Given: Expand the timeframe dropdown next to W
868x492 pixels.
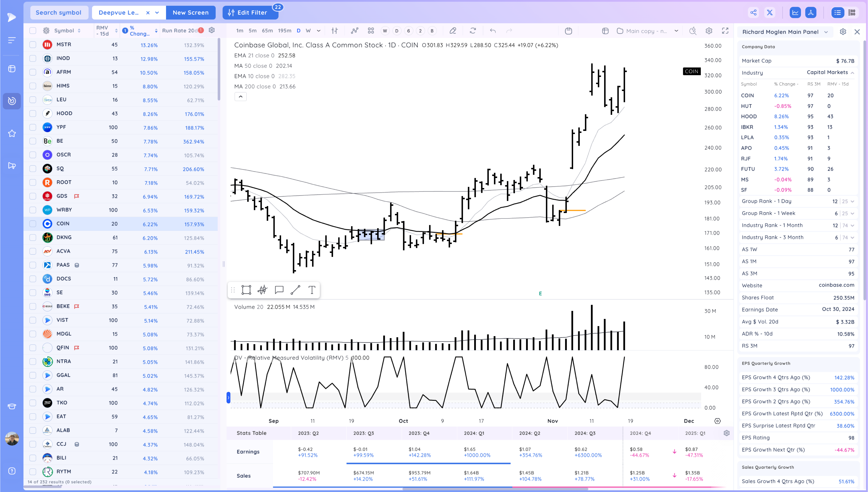Looking at the screenshot, I should click(318, 31).
